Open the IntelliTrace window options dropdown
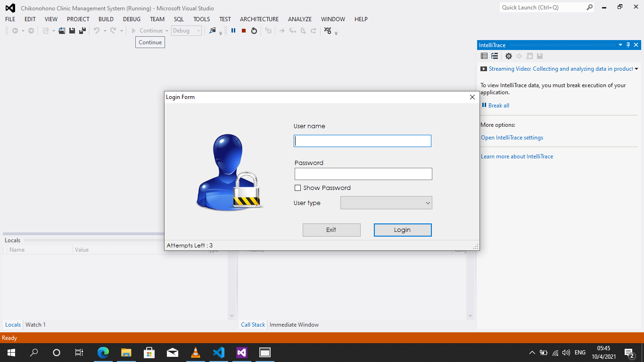This screenshot has width=644, height=362. pos(620,45)
